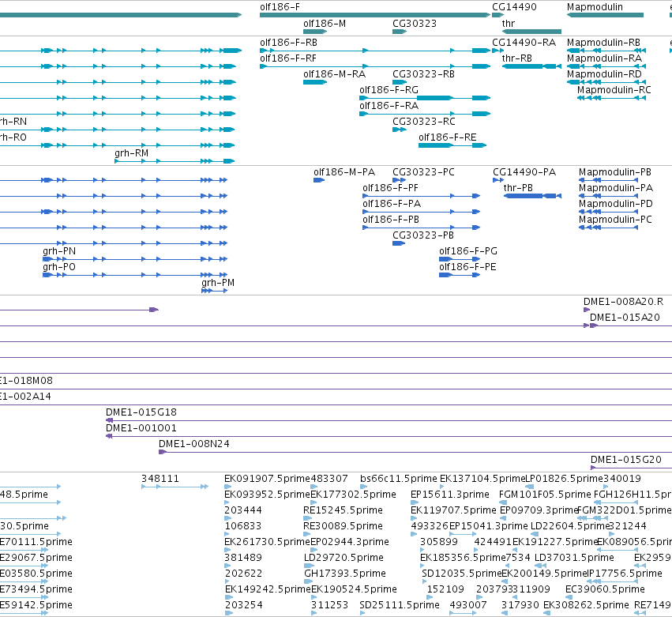This screenshot has height=617, width=672.
Task: Click protein grh-PO label
Action: (59, 268)
